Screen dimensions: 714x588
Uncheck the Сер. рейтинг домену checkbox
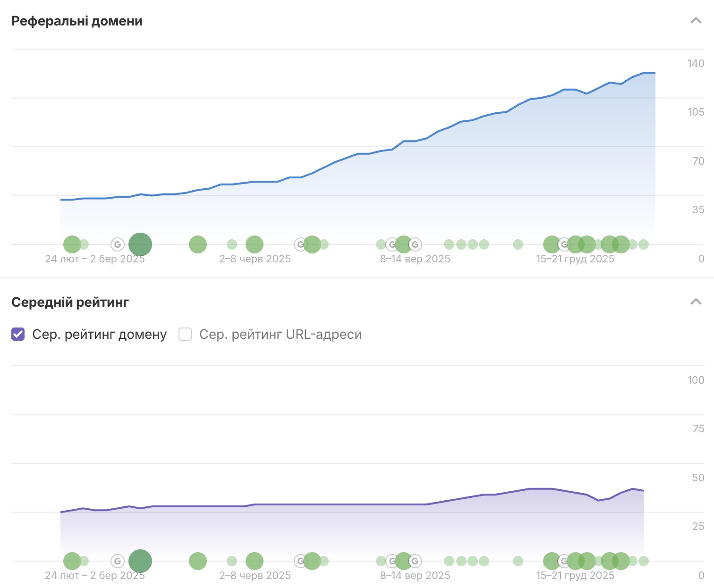(18, 334)
